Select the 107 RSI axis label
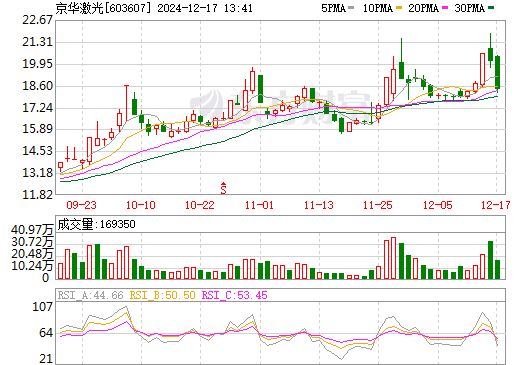 click(x=42, y=307)
